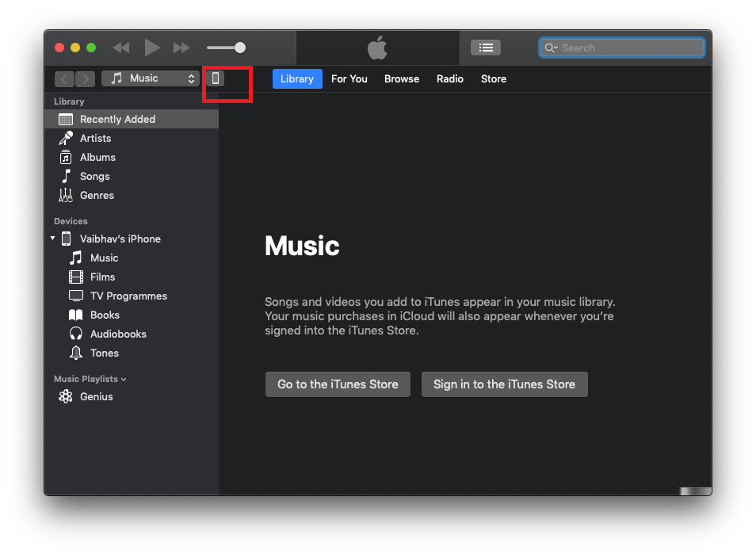Open Music under Vaibhav's iPhone
The width and height of the screenshot is (756, 554).
point(104,258)
